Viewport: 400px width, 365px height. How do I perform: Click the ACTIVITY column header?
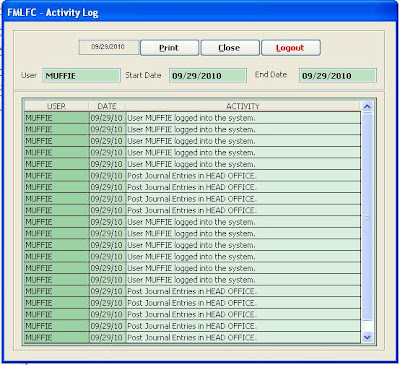243,106
